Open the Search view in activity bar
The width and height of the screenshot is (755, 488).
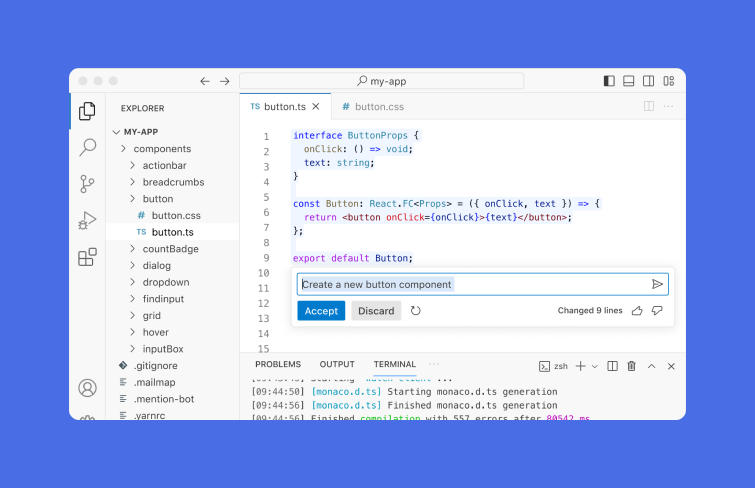(x=88, y=147)
